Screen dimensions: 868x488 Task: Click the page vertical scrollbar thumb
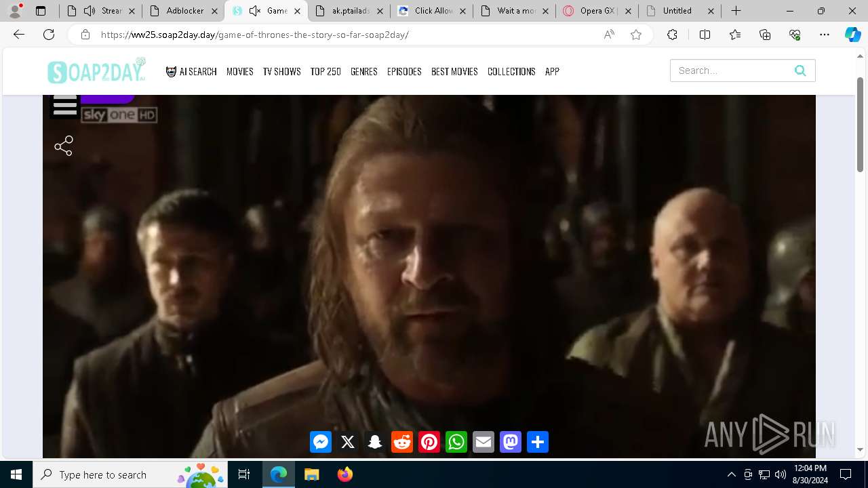861,124
